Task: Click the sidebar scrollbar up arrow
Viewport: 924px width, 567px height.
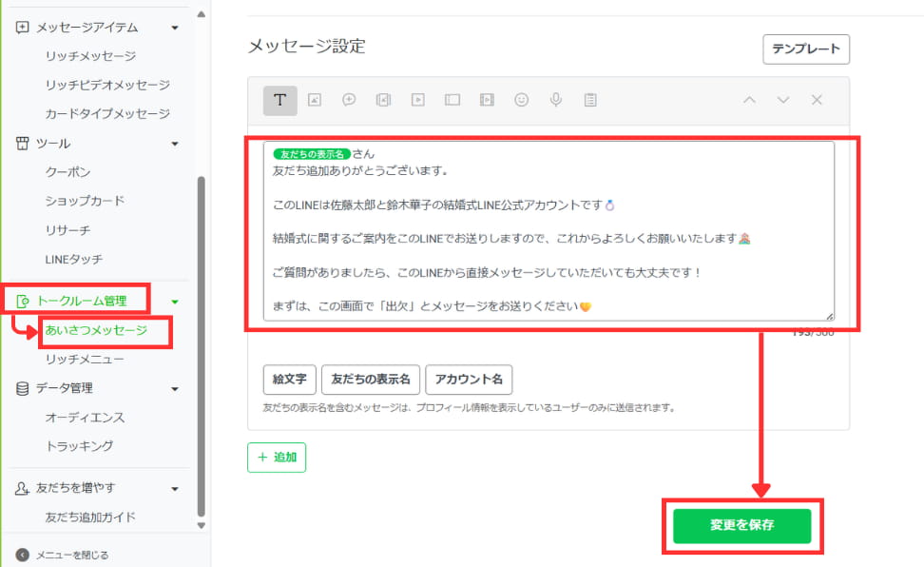Action: [x=202, y=14]
